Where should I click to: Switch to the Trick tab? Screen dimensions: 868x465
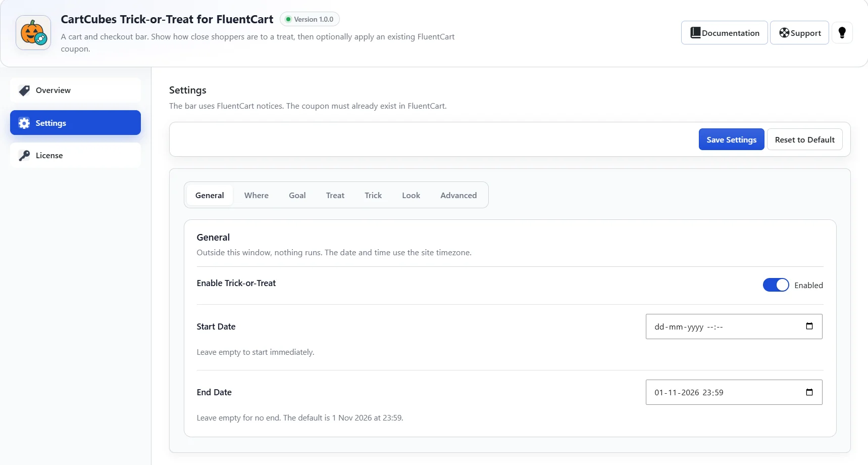click(373, 195)
